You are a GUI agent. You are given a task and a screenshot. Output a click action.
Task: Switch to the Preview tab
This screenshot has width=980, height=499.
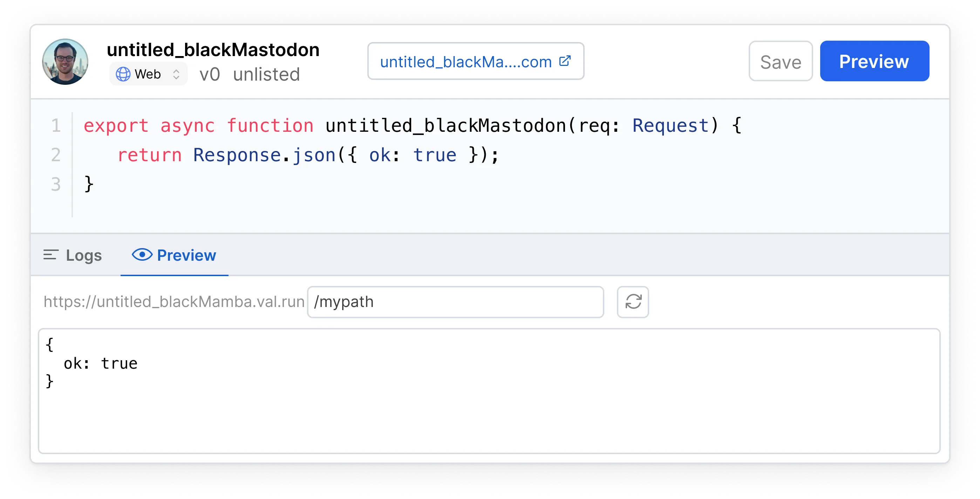pyautogui.click(x=186, y=255)
